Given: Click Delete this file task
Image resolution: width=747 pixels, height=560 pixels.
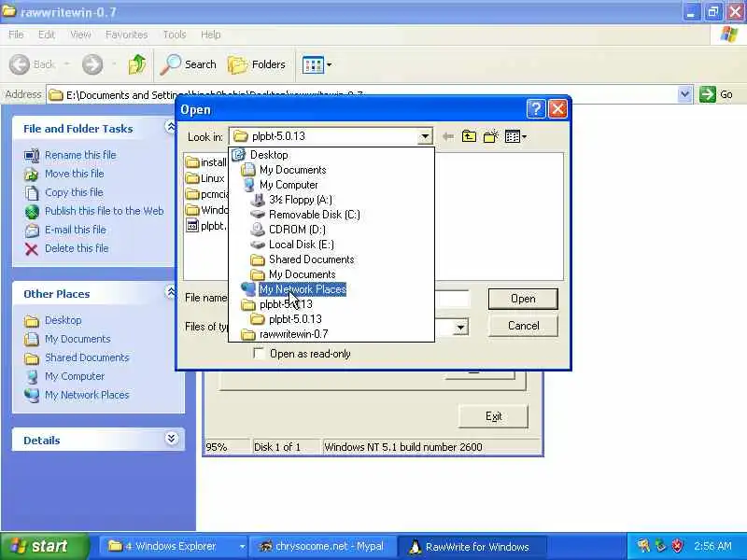Looking at the screenshot, I should pos(77,248).
